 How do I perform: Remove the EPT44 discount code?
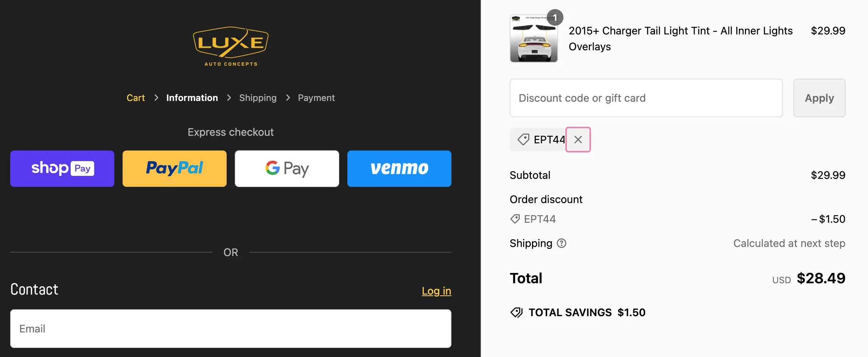(578, 140)
